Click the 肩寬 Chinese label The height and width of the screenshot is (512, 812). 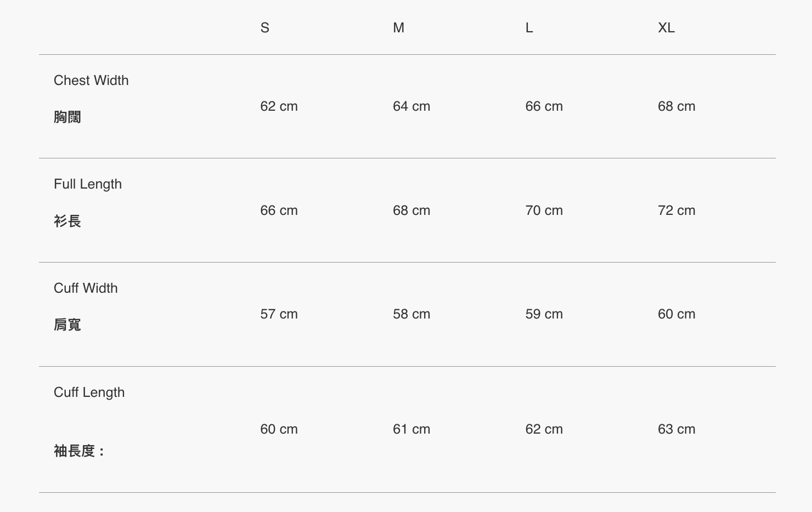(x=67, y=325)
